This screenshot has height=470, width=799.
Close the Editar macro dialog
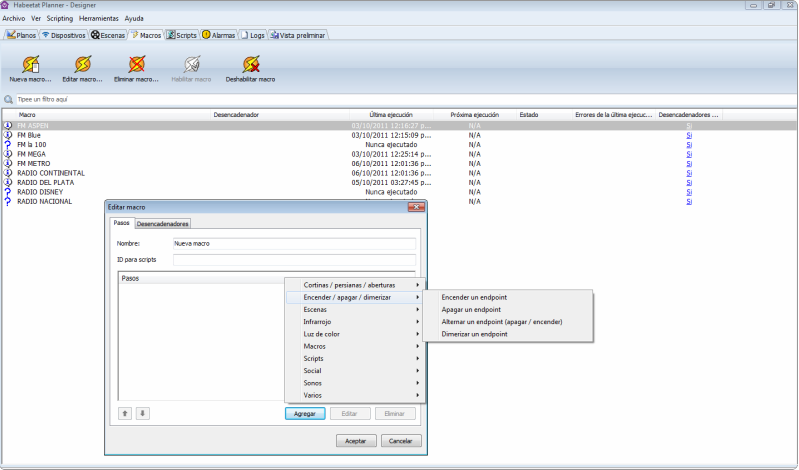coord(416,207)
